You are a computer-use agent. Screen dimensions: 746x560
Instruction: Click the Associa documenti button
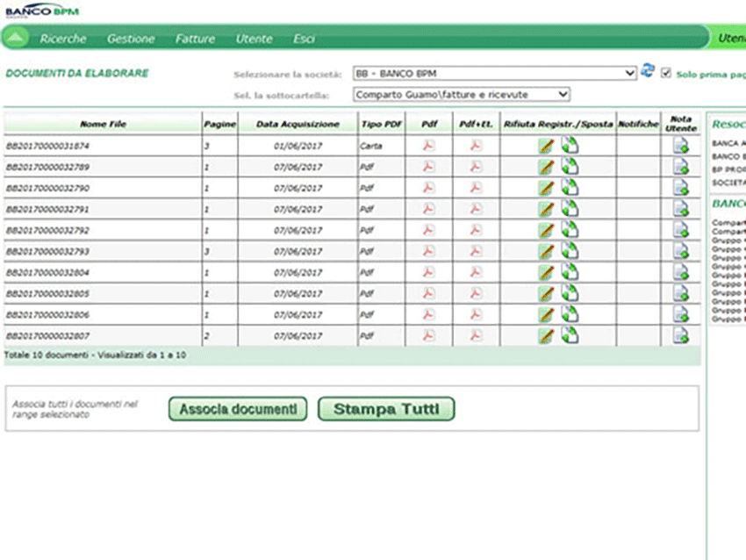pos(238,409)
